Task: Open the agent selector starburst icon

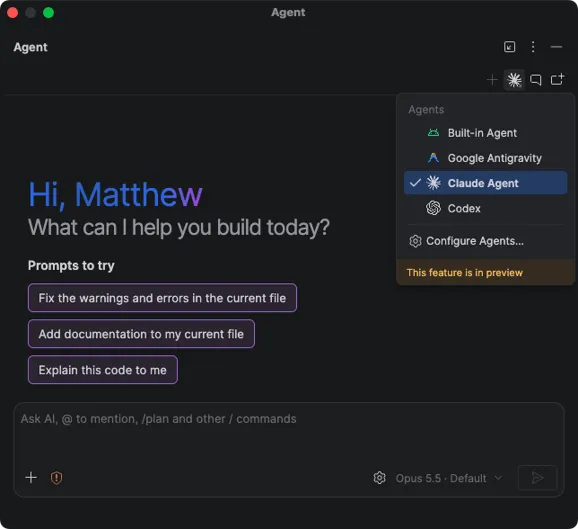Action: coord(514,80)
